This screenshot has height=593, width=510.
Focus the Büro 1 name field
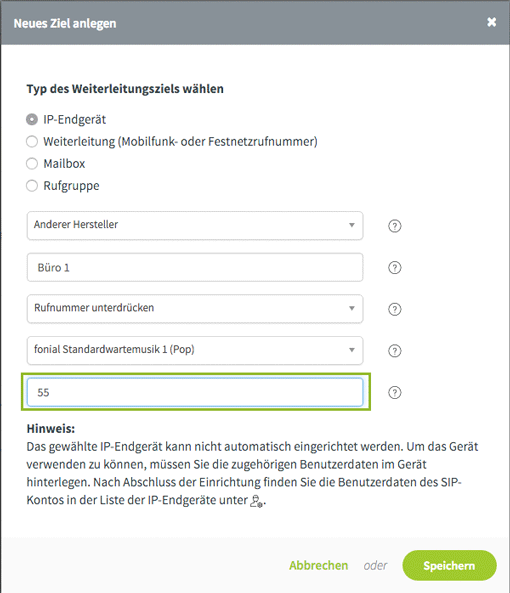[x=195, y=267]
